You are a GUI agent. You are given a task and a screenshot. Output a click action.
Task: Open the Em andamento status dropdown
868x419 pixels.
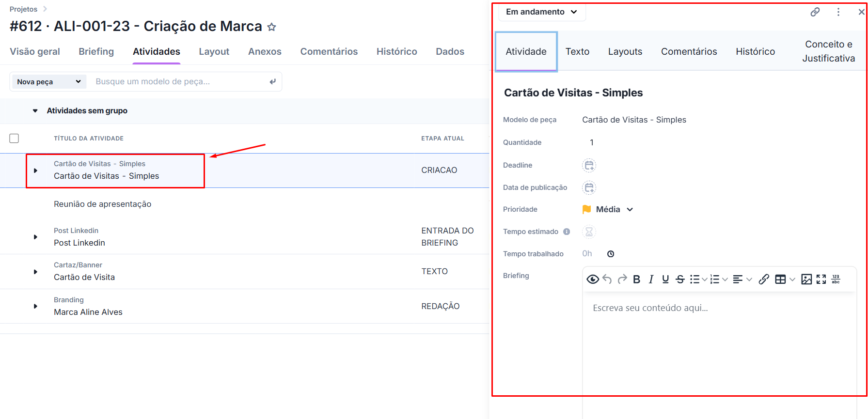click(x=541, y=12)
